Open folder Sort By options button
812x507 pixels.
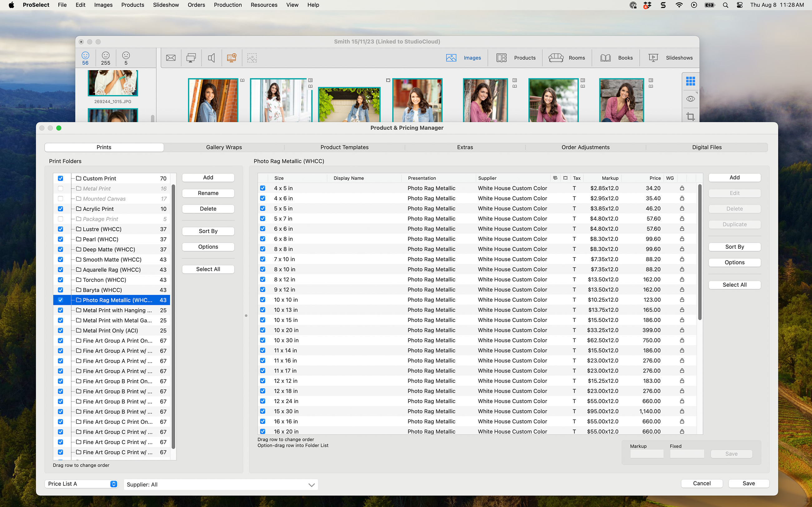coord(208,231)
